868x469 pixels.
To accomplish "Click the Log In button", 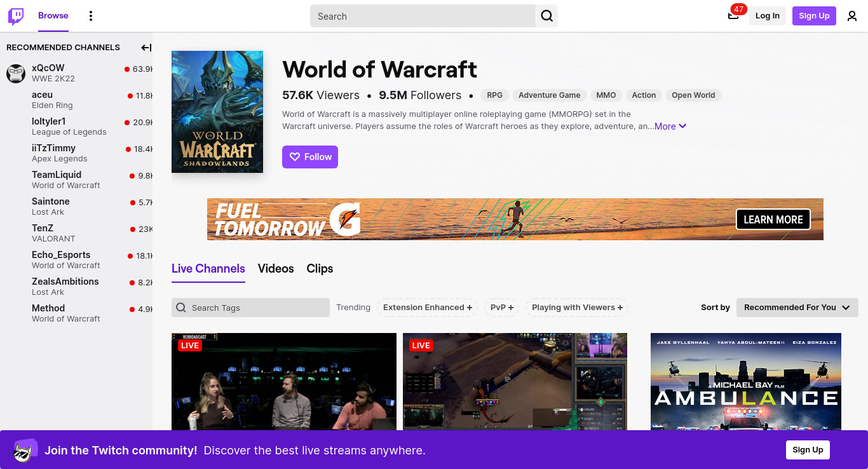I will pos(768,16).
